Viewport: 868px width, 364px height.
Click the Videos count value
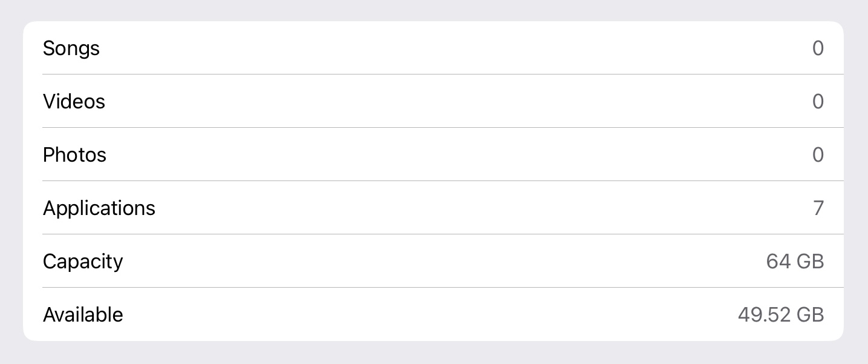818,101
